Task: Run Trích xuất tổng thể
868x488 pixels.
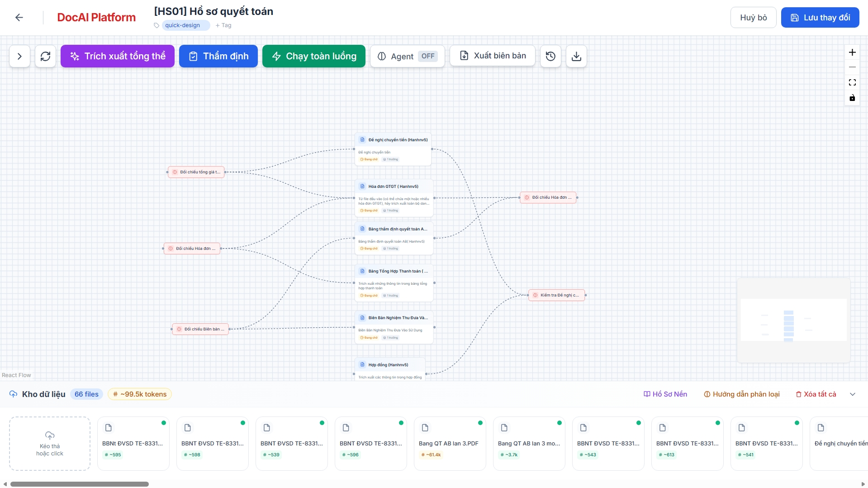Action: tap(118, 56)
